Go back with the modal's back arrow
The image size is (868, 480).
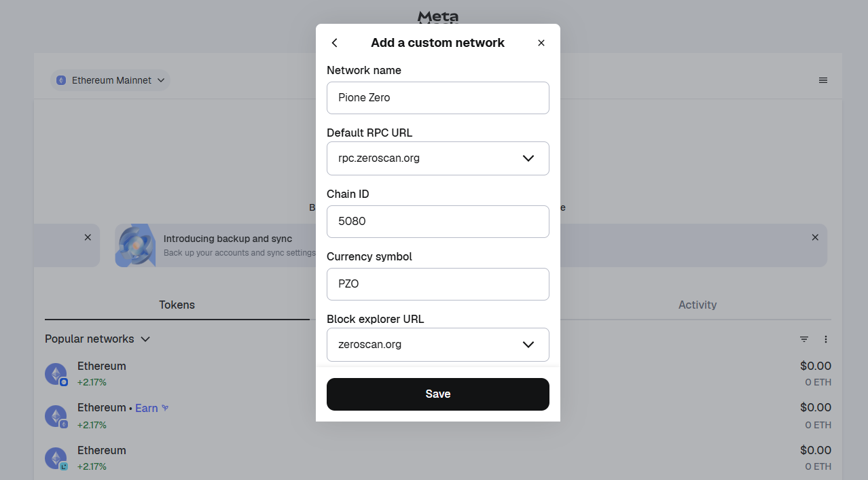pos(334,43)
